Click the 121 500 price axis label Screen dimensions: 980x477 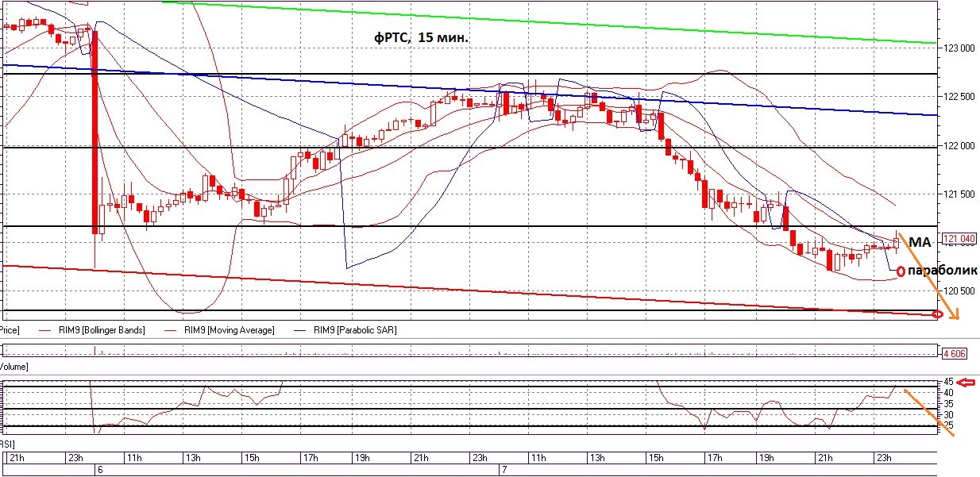coord(959,194)
